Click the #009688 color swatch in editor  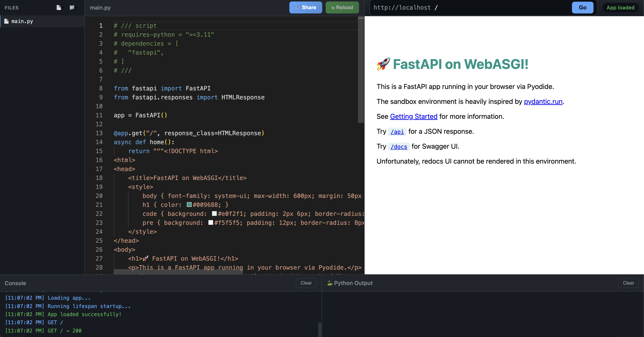coord(189,205)
